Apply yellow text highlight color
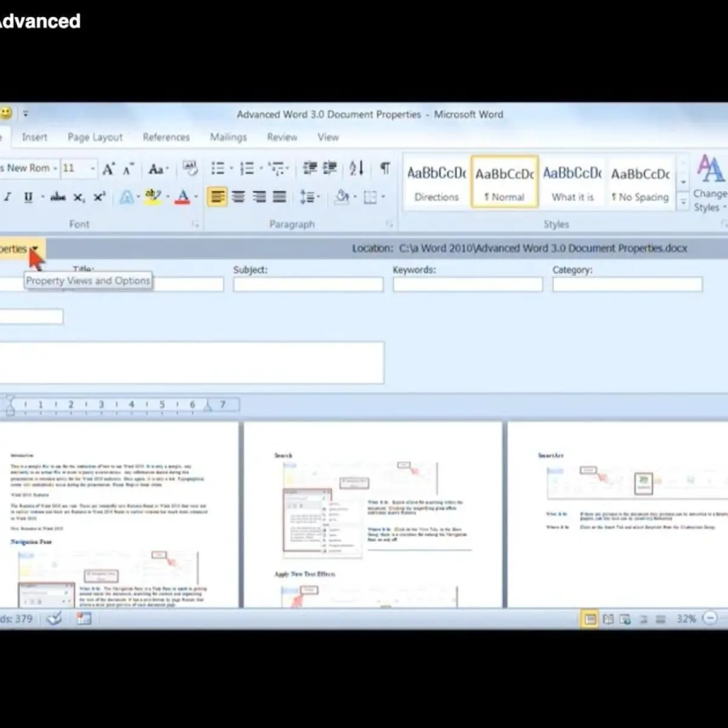The height and width of the screenshot is (728, 728). pos(152,197)
